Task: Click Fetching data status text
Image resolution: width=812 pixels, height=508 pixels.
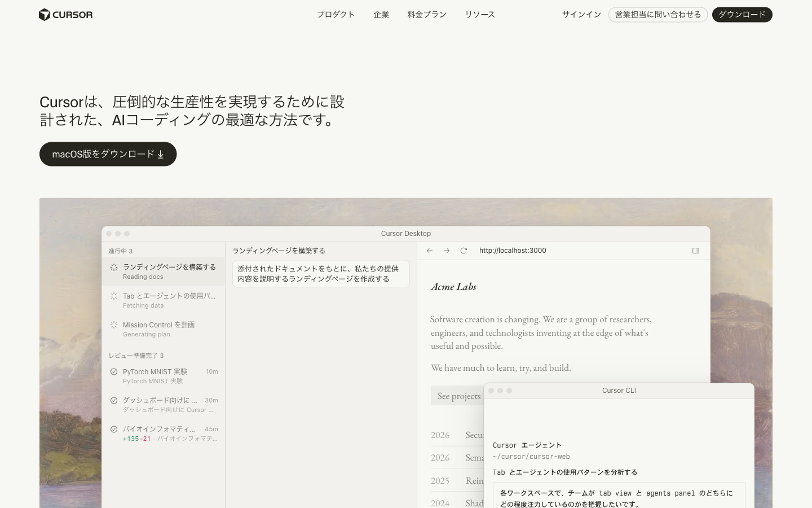Action: (x=143, y=305)
